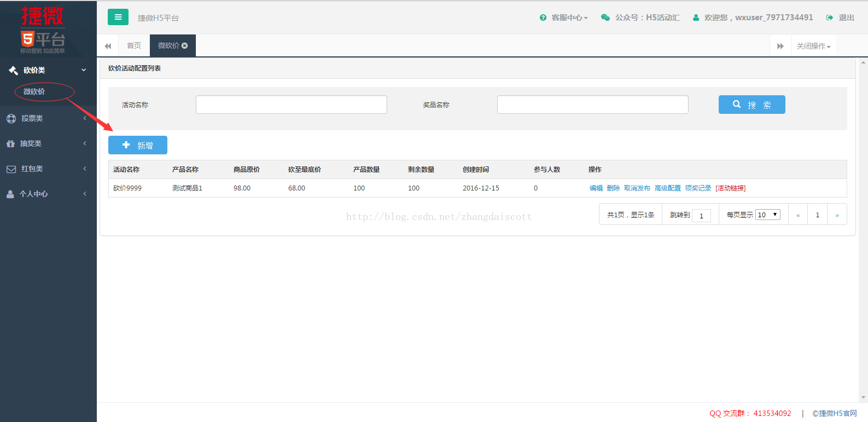Click scrollbar up arrow at right edge

(863, 62)
